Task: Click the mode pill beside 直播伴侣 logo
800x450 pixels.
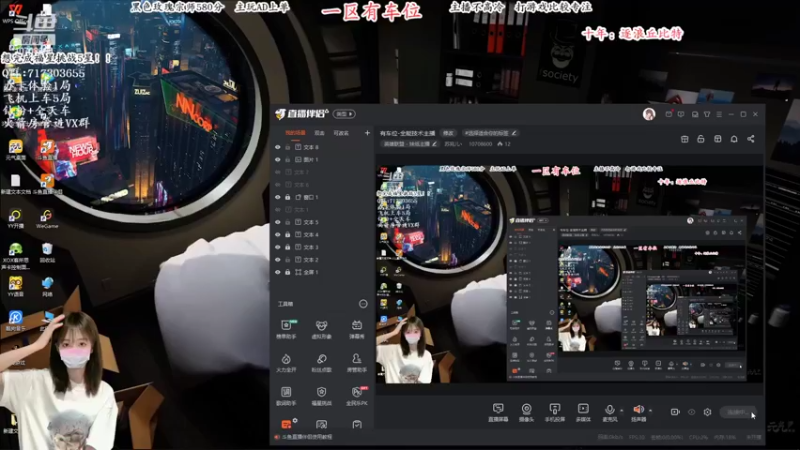Action: pyautogui.click(x=344, y=114)
